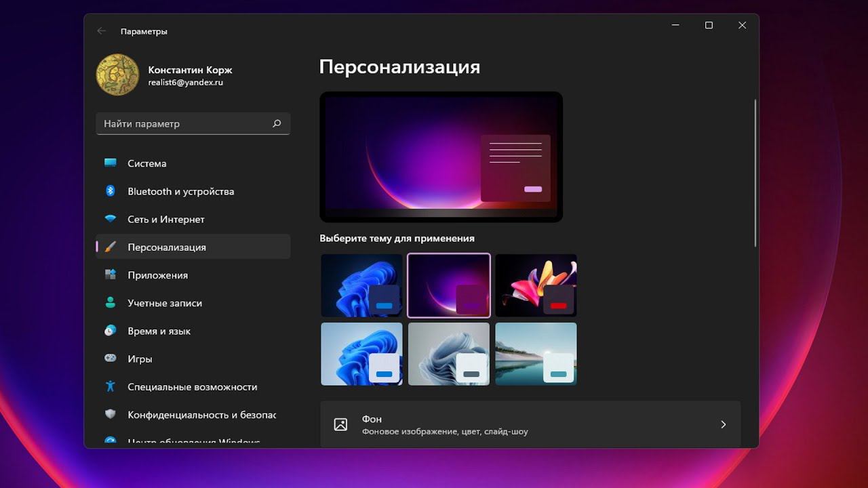
Task: Open the Специальные возможности section
Action: click(193, 386)
